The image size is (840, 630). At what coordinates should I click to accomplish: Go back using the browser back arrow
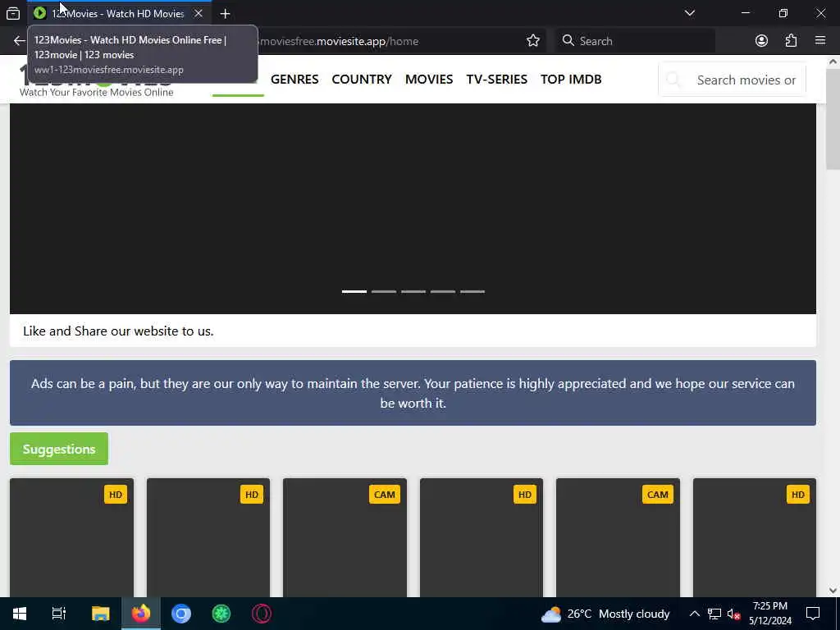point(20,41)
